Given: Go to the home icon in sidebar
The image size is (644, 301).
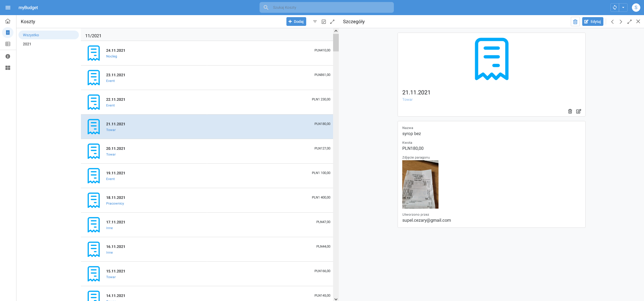Looking at the screenshot, I should [8, 21].
